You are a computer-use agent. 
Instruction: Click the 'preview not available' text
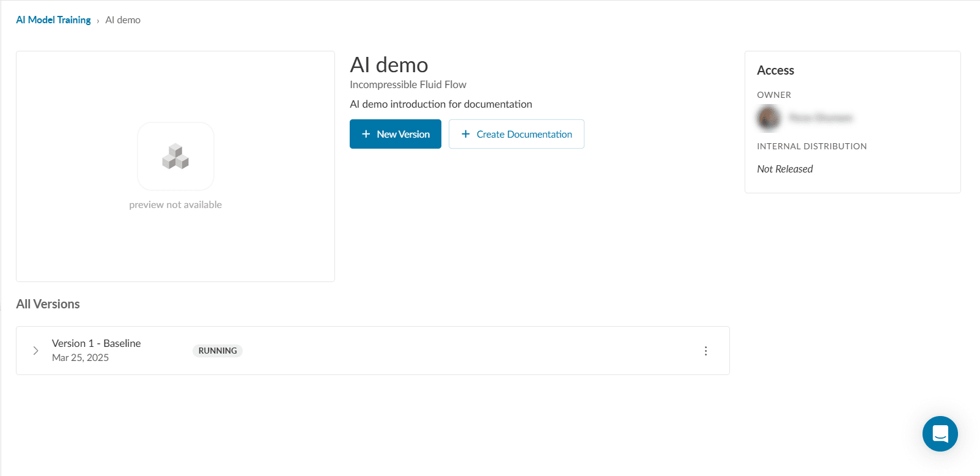point(175,205)
